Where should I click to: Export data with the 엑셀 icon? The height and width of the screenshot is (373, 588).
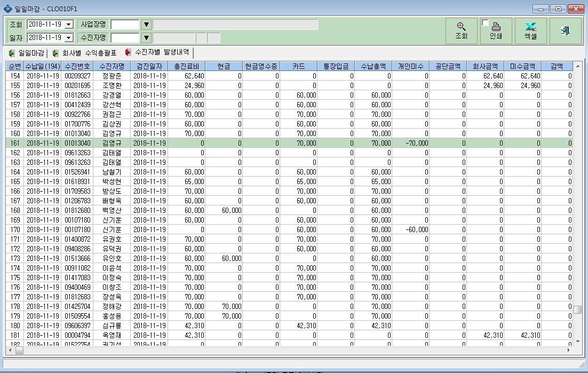pyautogui.click(x=530, y=27)
